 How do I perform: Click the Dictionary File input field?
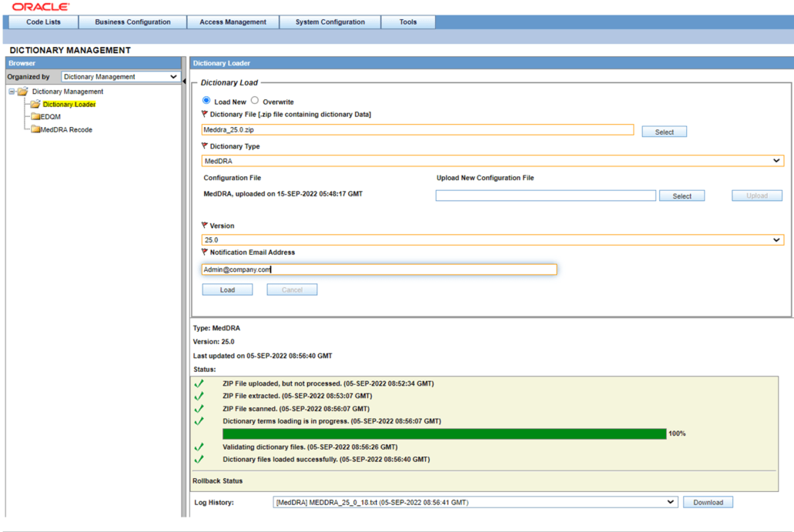coord(417,129)
